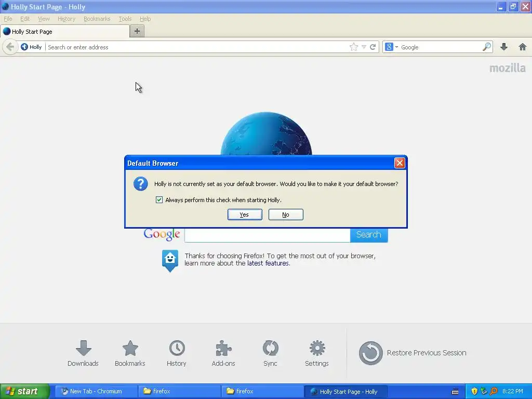Click the security shield tray icon
The image size is (532, 399).
coord(474,391)
